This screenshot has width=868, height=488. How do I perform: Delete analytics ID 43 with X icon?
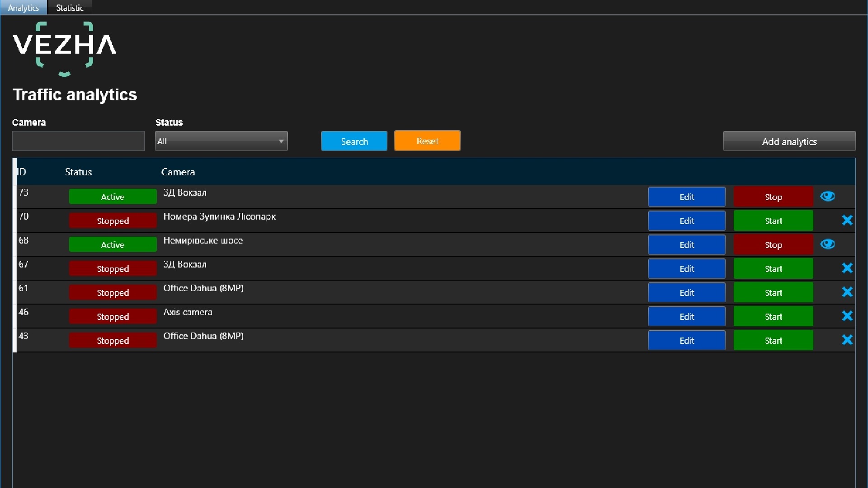[x=847, y=340]
